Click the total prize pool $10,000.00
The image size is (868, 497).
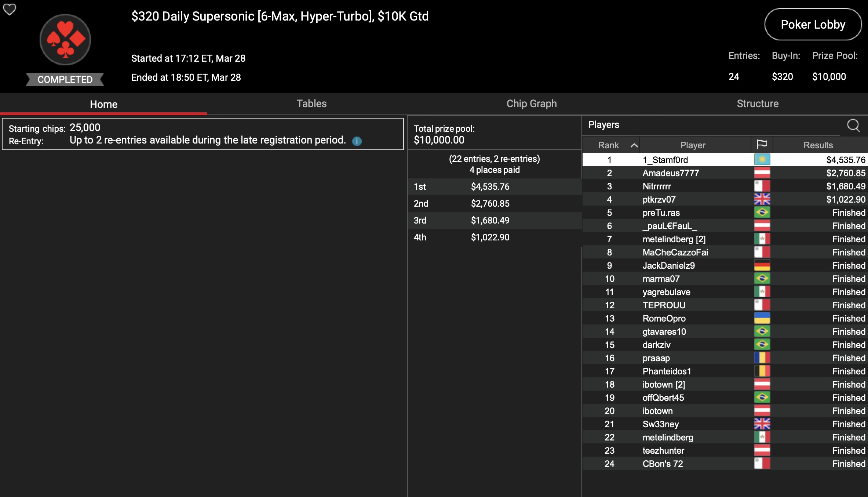[439, 140]
